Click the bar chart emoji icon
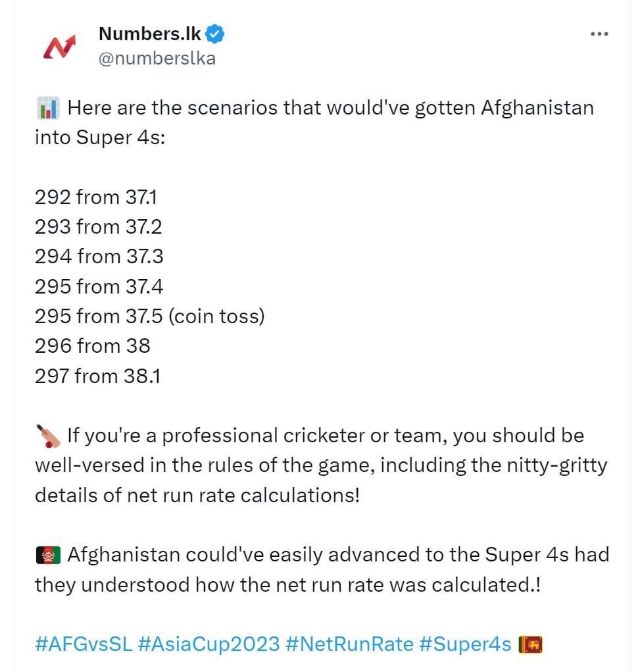Screen dimensions: 638x672 pos(48,107)
